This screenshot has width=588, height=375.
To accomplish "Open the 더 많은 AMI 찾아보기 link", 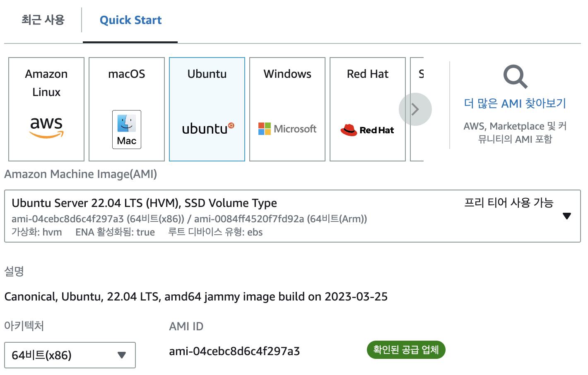I will point(515,103).
